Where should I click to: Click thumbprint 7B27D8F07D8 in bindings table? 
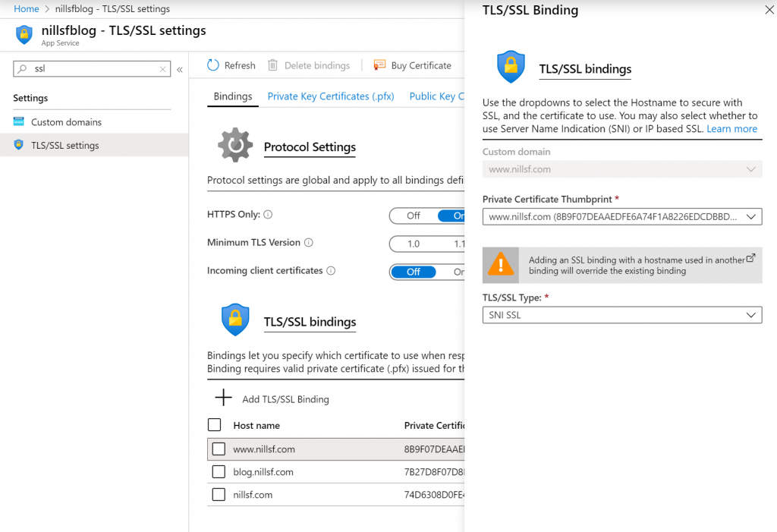[435, 472]
